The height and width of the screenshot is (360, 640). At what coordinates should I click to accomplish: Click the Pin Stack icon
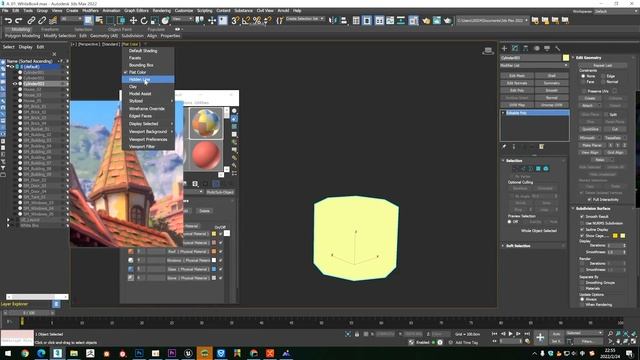(x=504, y=147)
